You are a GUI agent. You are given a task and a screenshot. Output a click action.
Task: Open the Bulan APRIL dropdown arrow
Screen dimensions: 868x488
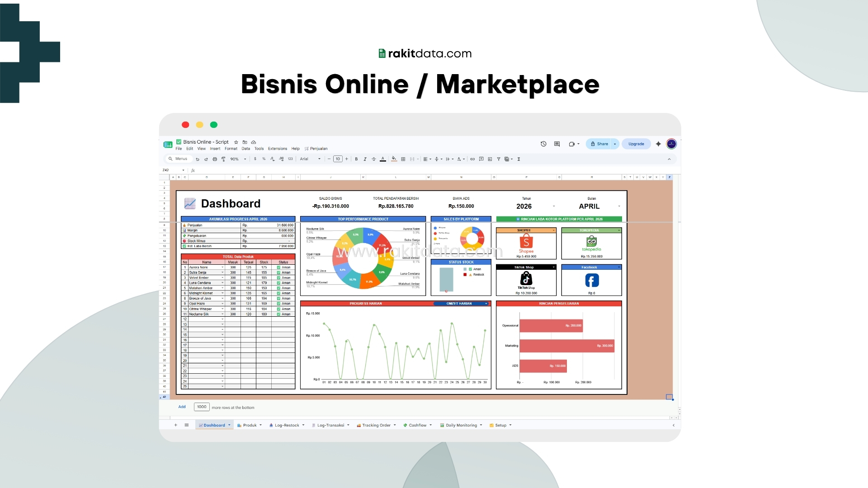point(619,206)
